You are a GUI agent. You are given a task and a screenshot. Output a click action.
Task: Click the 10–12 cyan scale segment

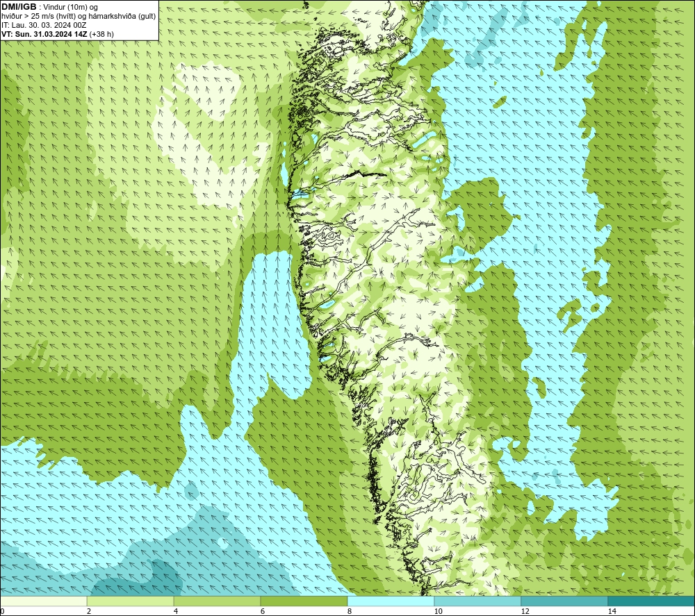tap(478, 601)
